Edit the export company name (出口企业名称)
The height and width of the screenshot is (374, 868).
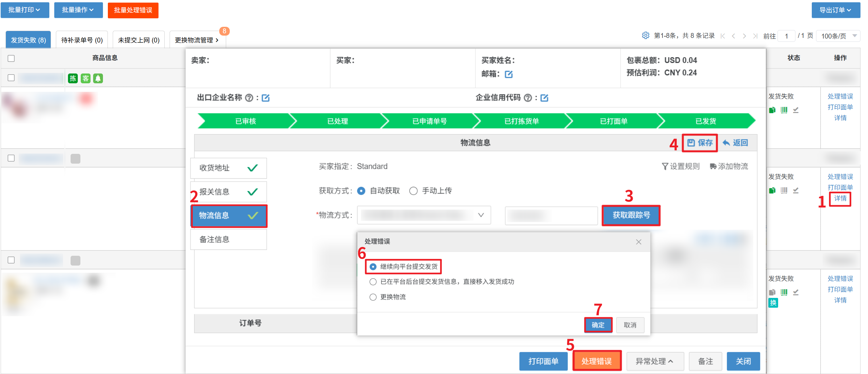(265, 98)
